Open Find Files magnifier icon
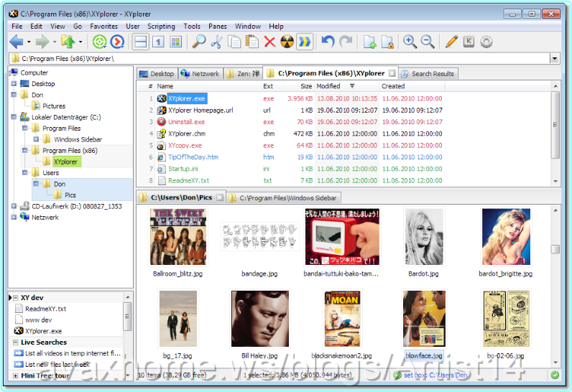The height and width of the screenshot is (392, 572). (199, 42)
